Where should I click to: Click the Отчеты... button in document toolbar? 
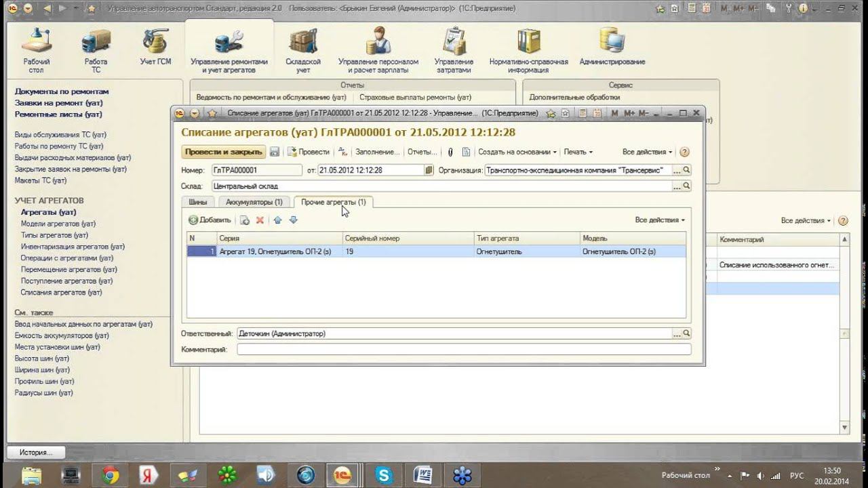pyautogui.click(x=422, y=152)
